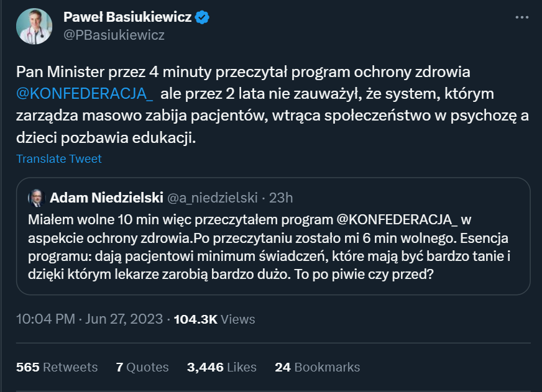
Task: Click the blue verified badge icon
Action: click(x=203, y=17)
